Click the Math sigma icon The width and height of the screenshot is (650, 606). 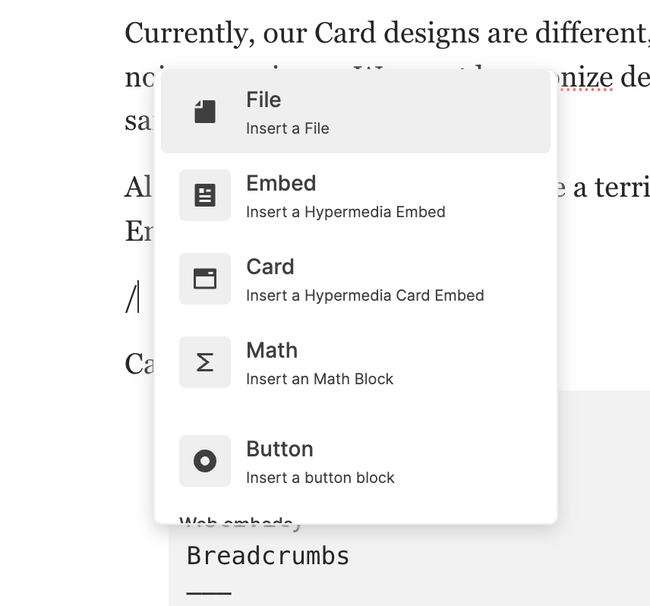(x=205, y=362)
